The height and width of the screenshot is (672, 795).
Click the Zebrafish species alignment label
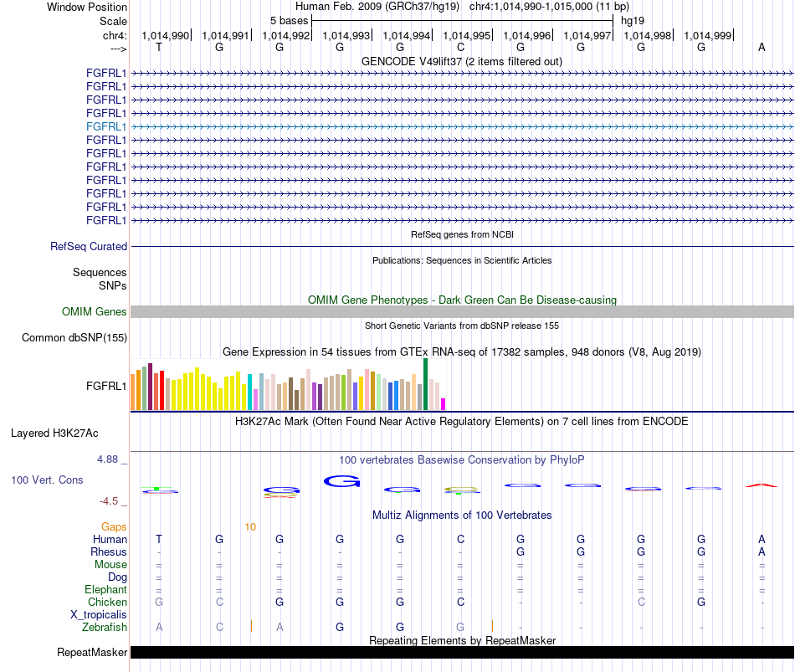105,628
